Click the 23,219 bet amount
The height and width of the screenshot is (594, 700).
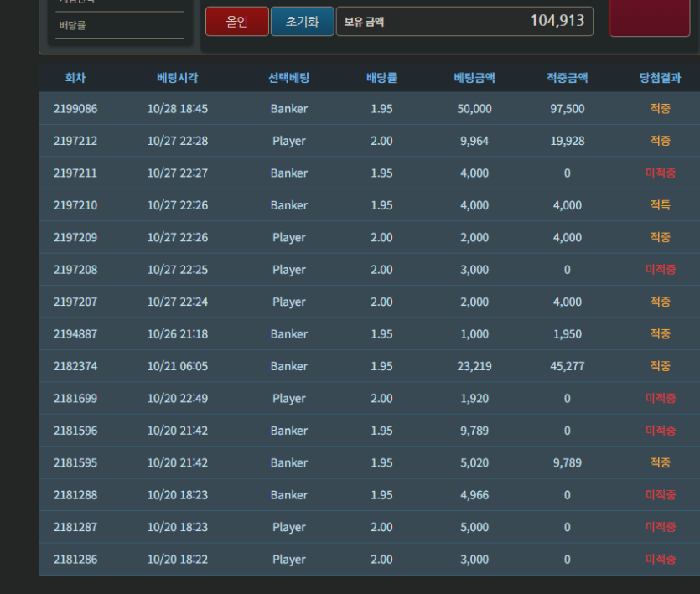(x=474, y=366)
